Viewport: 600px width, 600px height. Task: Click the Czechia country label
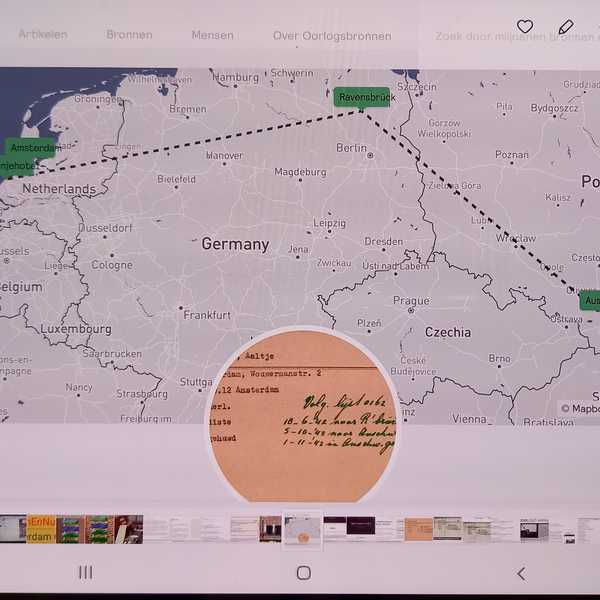click(x=448, y=332)
